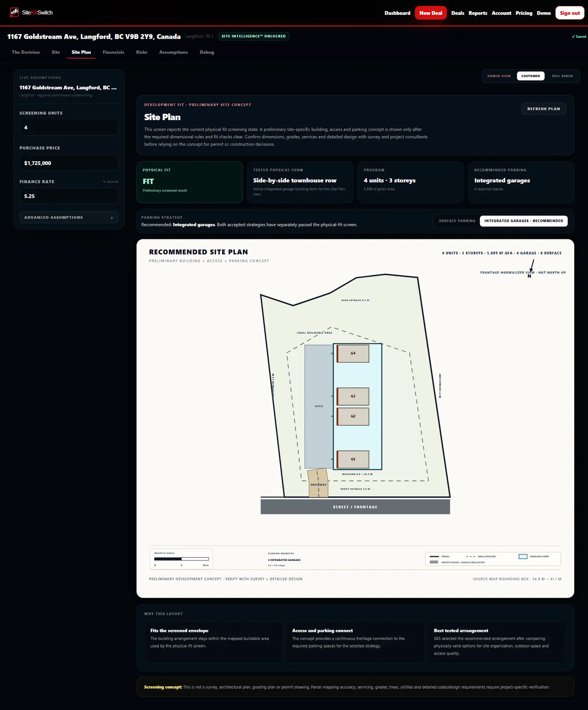The width and height of the screenshot is (588, 710).
Task: Click the Aisle area on site plan
Action: click(x=319, y=406)
